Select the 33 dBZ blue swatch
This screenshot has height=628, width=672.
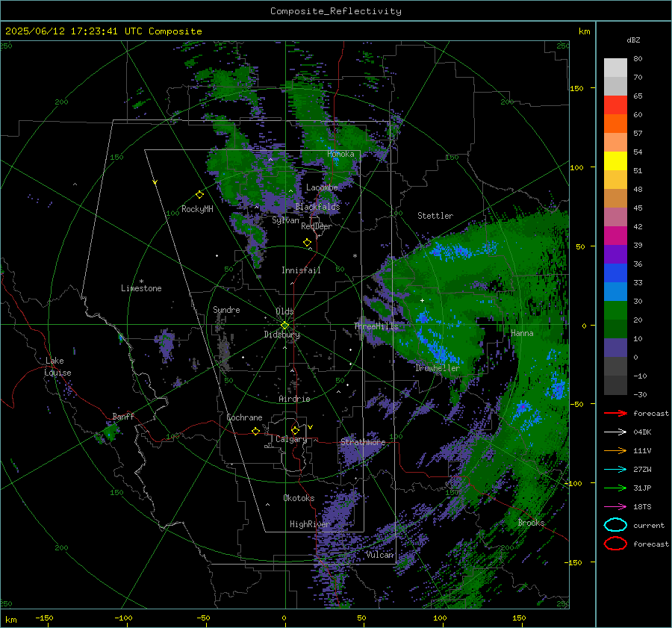coord(615,273)
